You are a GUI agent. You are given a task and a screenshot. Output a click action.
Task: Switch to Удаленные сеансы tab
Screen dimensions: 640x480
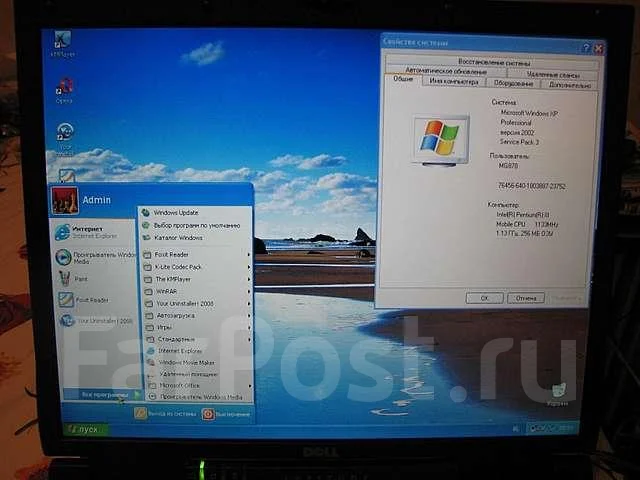pos(553,74)
